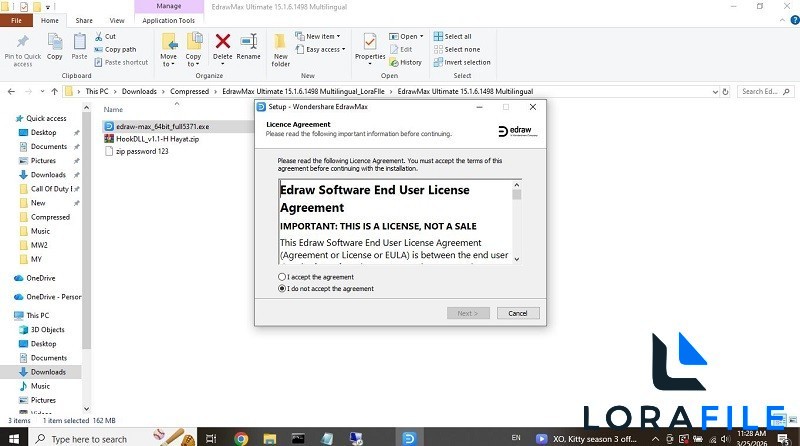Switch to the View ribbon tab
The width and height of the screenshot is (800, 446).
[x=117, y=20]
